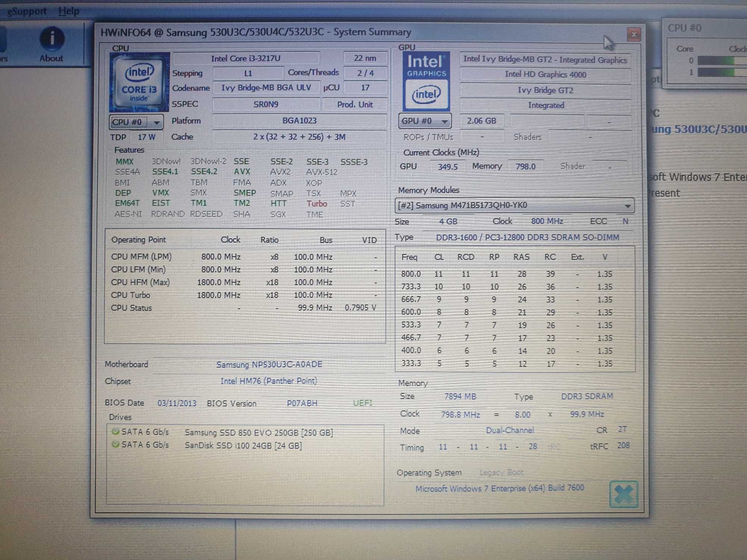This screenshot has height=560, width=747.
Task: Click the CPU Turbo operating point row
Action: pyautogui.click(x=244, y=295)
